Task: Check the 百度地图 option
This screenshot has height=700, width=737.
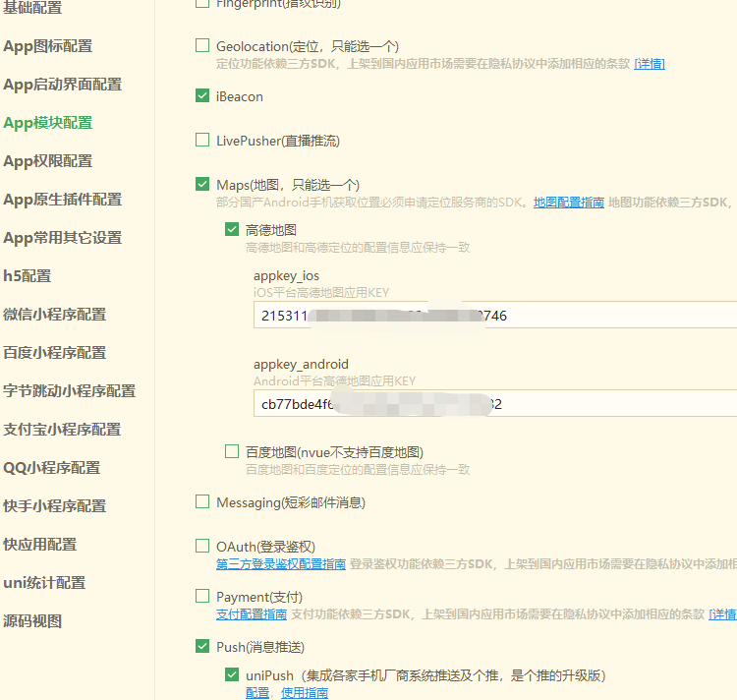Action: pyautogui.click(x=232, y=452)
